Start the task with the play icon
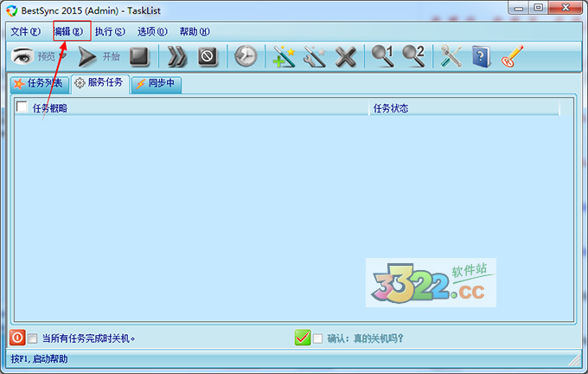The height and width of the screenshot is (374, 588). point(86,56)
